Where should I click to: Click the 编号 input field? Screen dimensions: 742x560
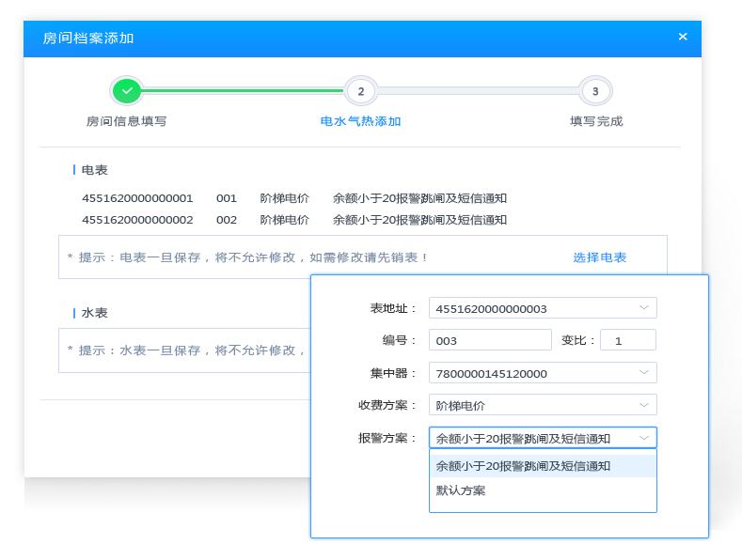[x=490, y=340]
